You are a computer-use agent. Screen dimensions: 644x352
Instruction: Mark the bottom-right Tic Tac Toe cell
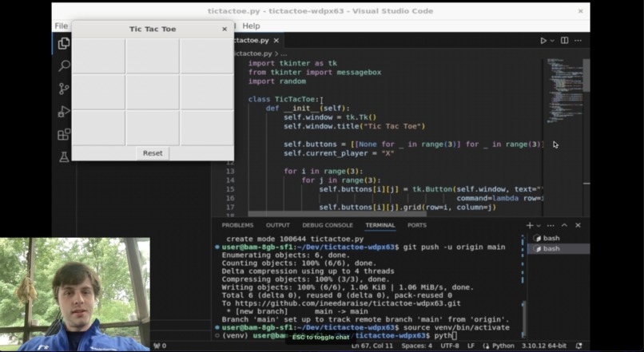pyautogui.click(x=207, y=128)
